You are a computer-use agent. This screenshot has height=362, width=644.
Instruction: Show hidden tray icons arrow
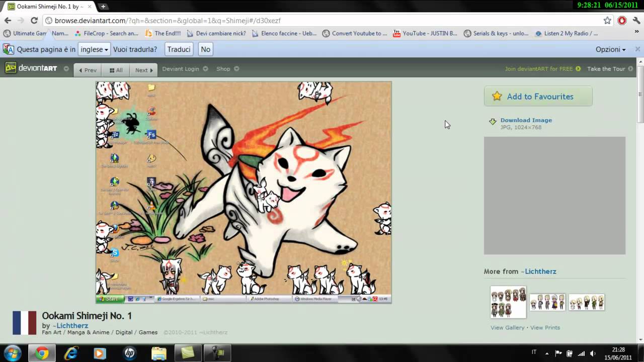click(x=547, y=353)
